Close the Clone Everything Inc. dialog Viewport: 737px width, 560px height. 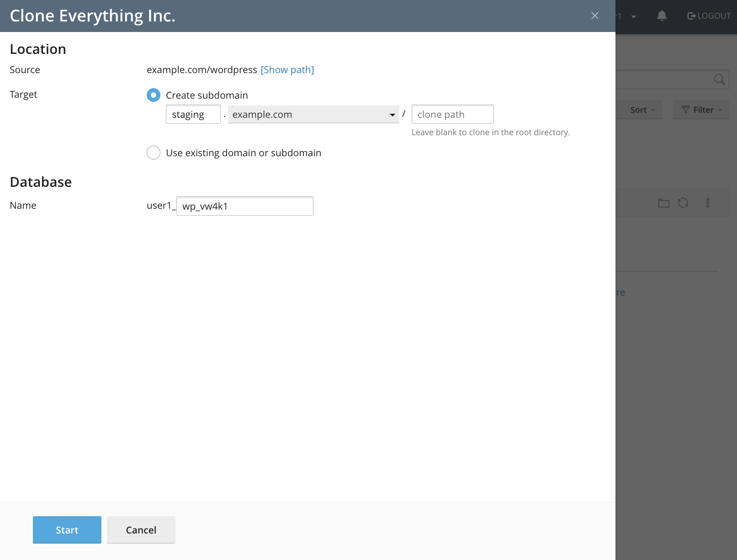594,16
